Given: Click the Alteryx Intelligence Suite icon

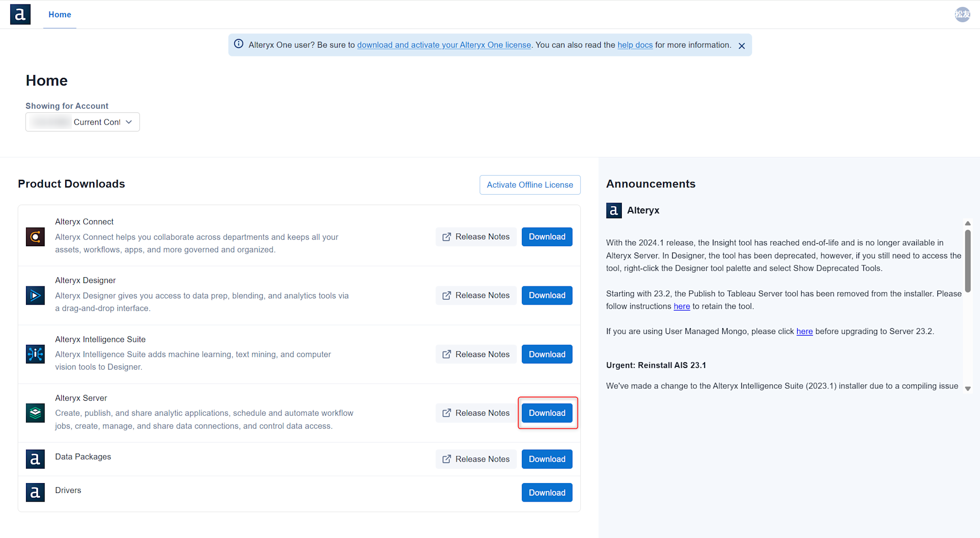Looking at the screenshot, I should 35,354.
